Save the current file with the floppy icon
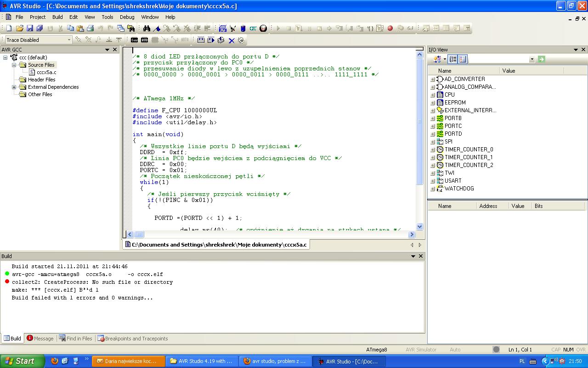Viewport: 588px width, 368px height. pyautogui.click(x=30, y=28)
